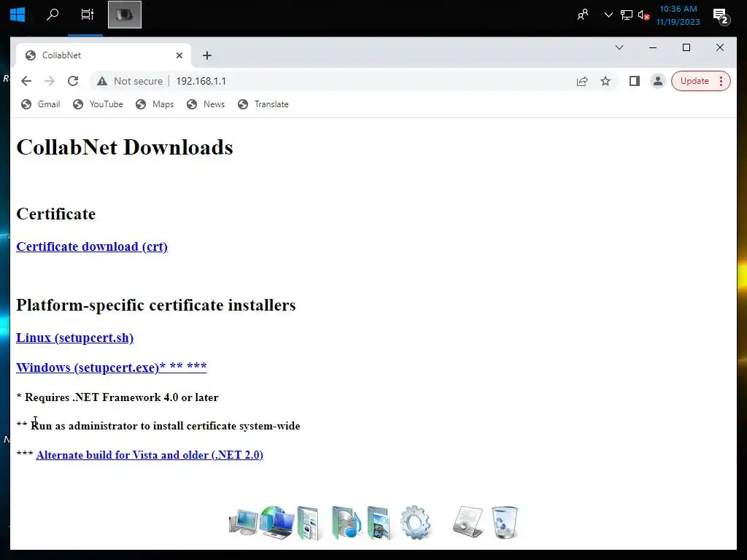The height and width of the screenshot is (560, 747).
Task: Show hidden system tray icons
Action: 608,15
